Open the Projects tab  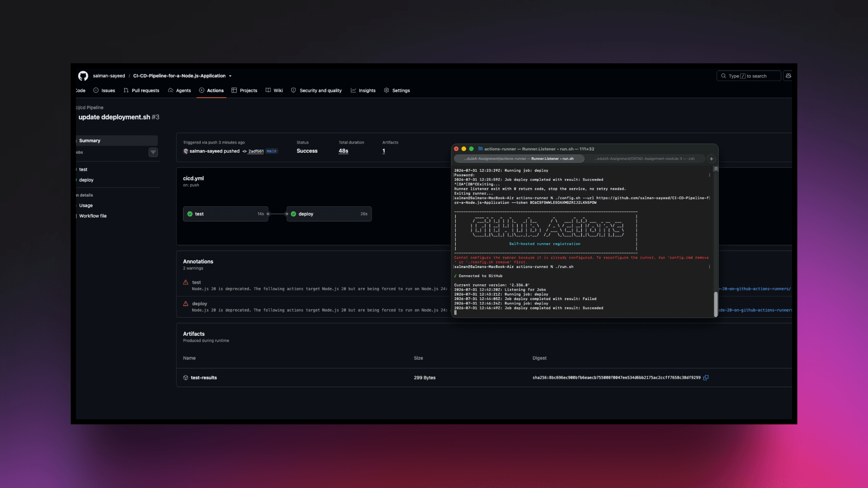point(244,90)
